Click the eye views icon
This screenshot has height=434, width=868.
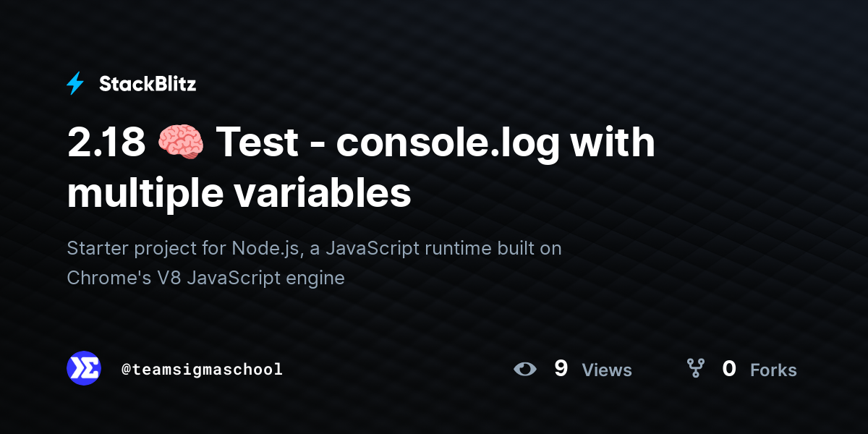[525, 370]
